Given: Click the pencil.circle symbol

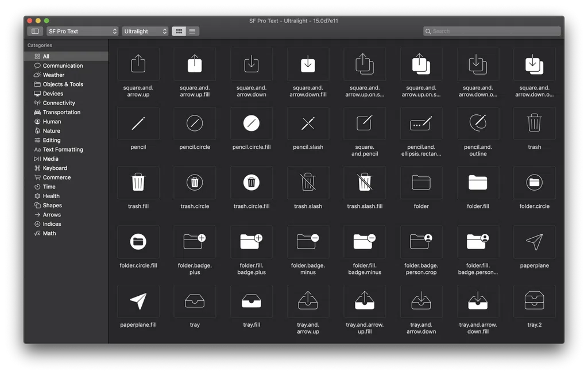Looking at the screenshot, I should click(195, 123).
